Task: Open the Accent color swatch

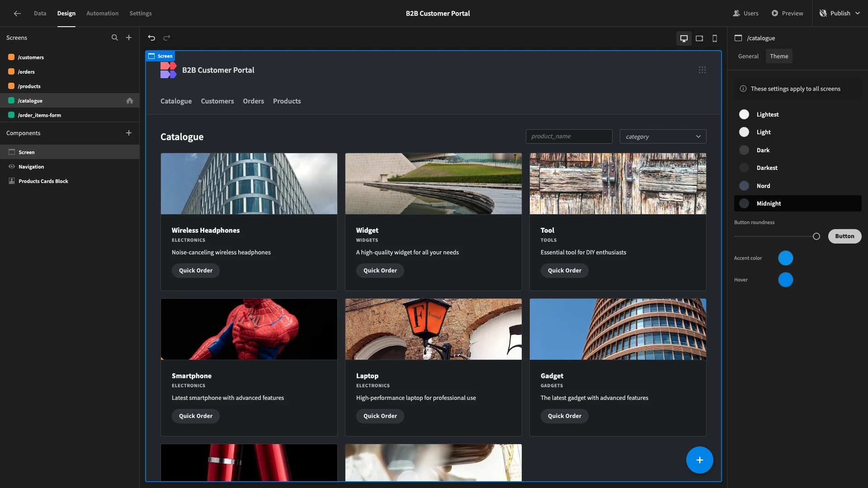Action: point(785,258)
